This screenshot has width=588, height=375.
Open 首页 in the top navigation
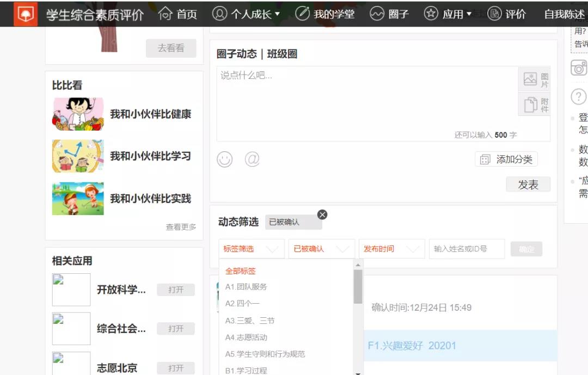tap(187, 14)
